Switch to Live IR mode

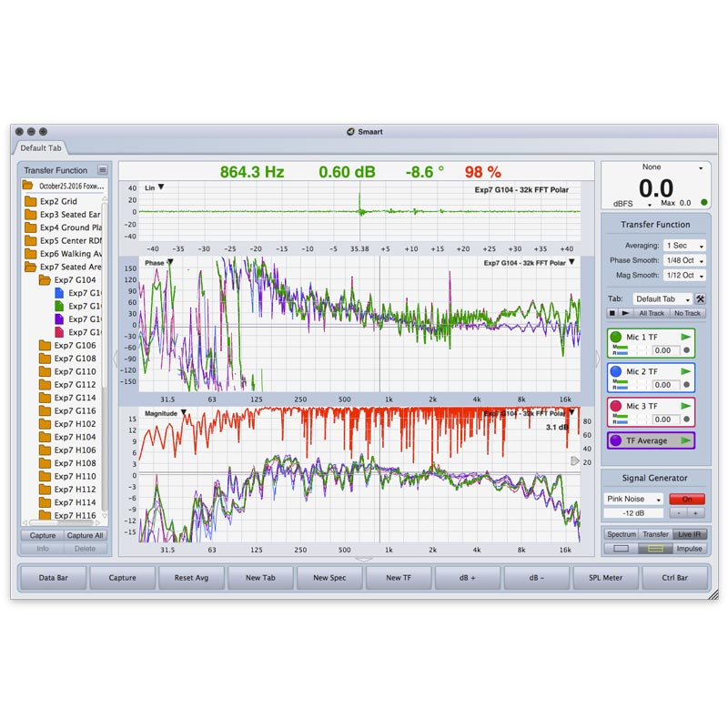pos(689,534)
